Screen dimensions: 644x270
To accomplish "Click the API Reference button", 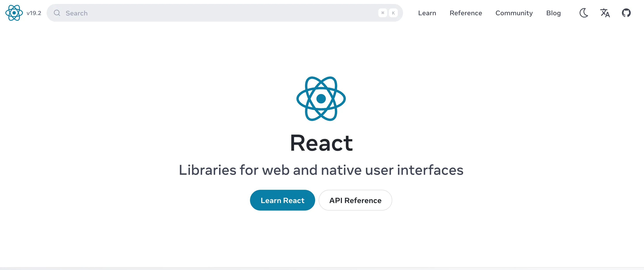I will coord(355,200).
